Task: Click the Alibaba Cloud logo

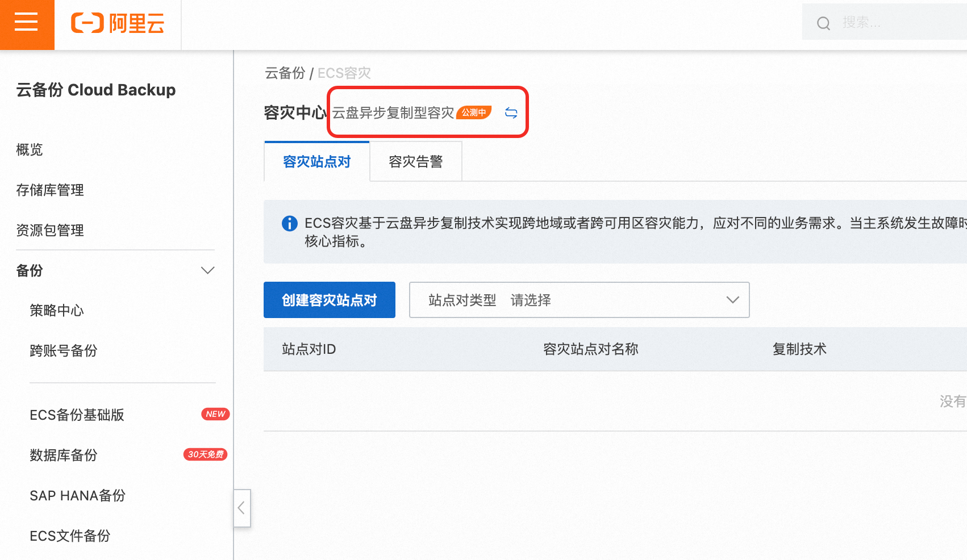Action: tap(118, 23)
